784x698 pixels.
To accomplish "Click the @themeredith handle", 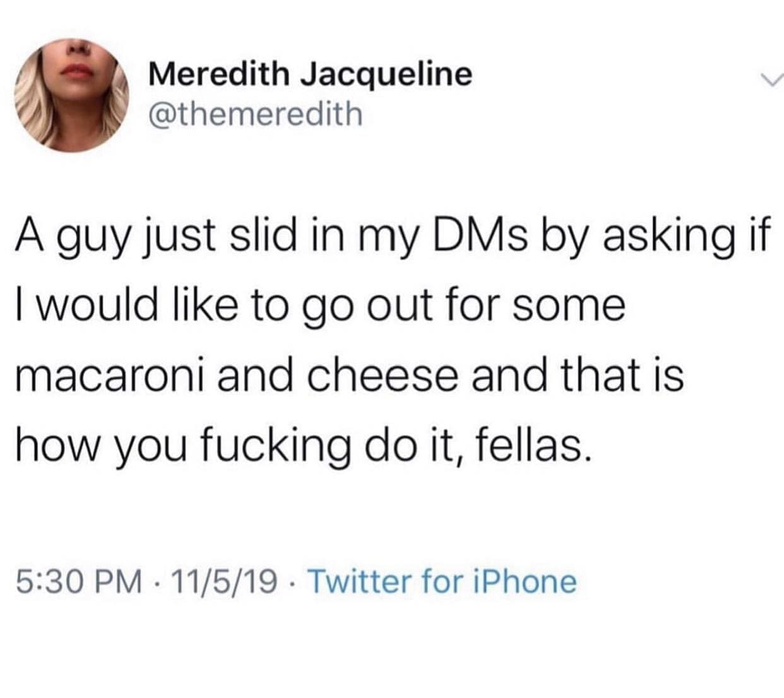I will pyautogui.click(x=255, y=114).
